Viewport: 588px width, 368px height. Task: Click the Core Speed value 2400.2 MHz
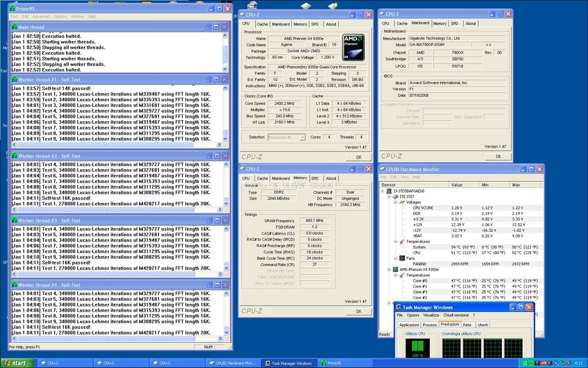point(284,103)
